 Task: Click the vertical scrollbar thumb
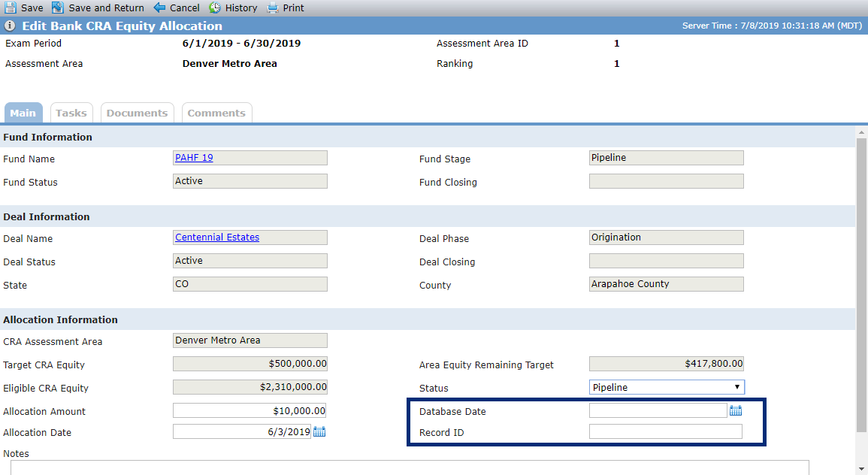[x=861, y=285]
